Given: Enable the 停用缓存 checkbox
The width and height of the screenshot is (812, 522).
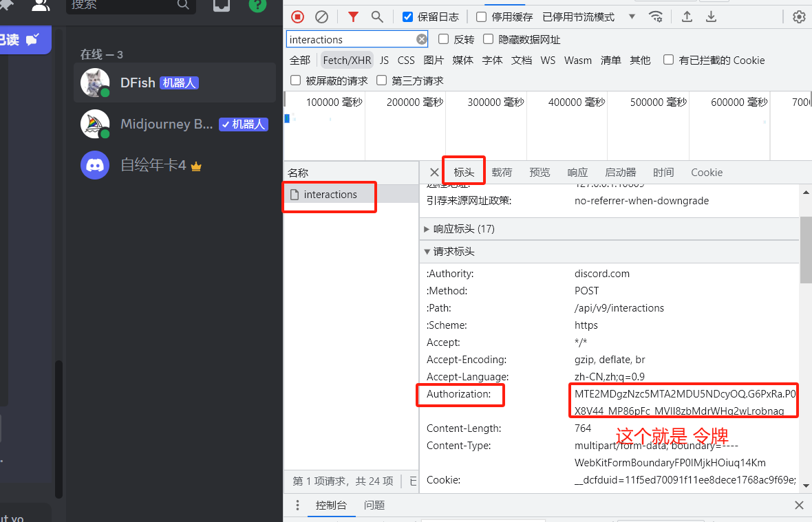Looking at the screenshot, I should tap(482, 17).
